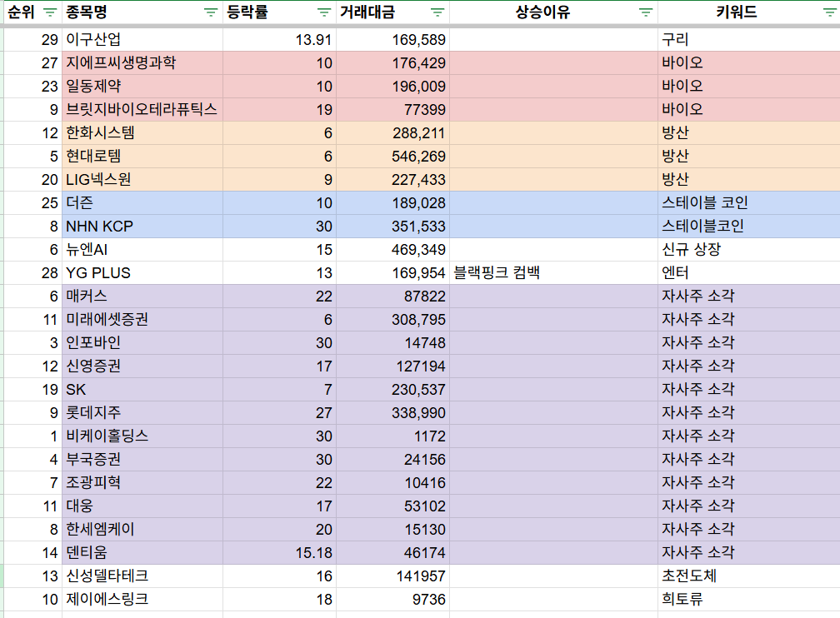
Task: Select rank 1 in 비케이홀딩스 row
Action: [x=32, y=436]
